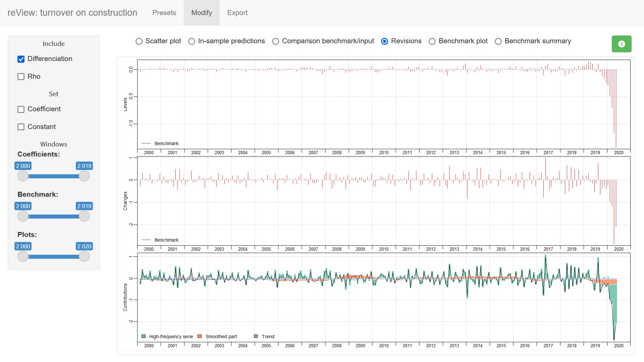Image resolution: width=644 pixels, height=362 pixels.
Task: Select the Benchmark summary radio button
Action: [x=498, y=41]
